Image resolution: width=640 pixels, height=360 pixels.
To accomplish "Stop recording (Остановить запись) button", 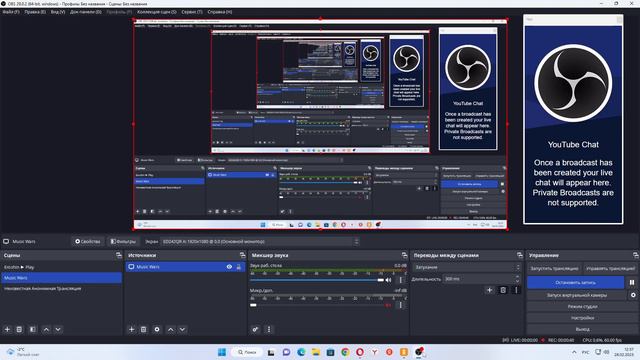I will point(575,282).
